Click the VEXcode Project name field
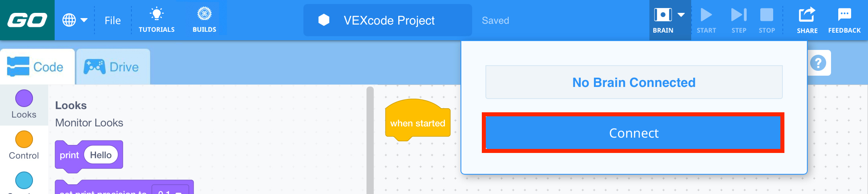Image resolution: width=868 pixels, height=194 pixels. 389,21
